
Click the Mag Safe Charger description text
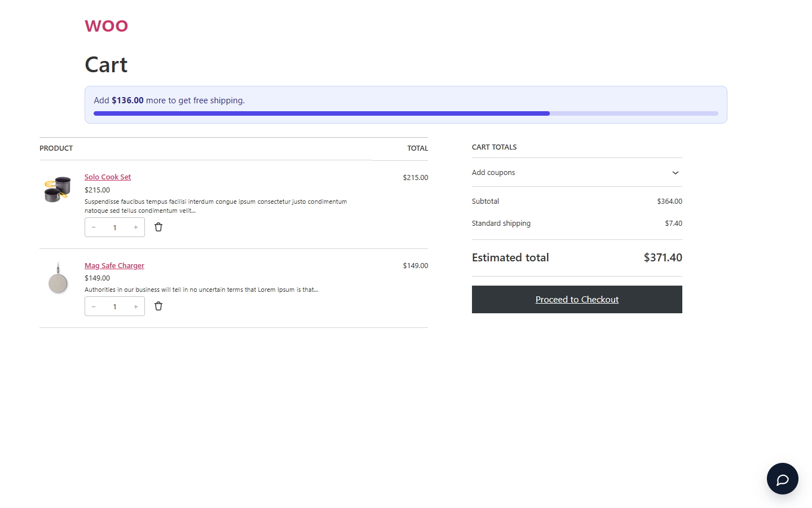[201, 290]
